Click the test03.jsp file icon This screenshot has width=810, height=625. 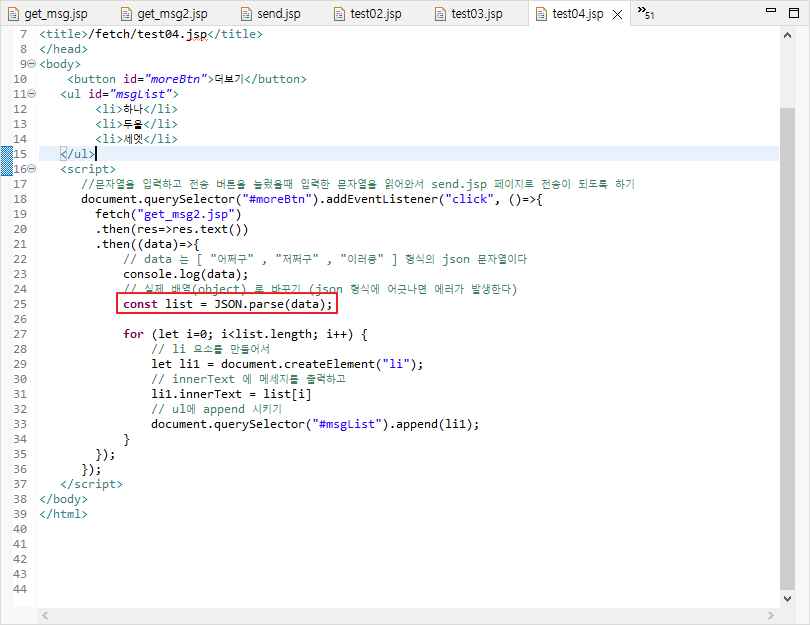[x=440, y=14]
